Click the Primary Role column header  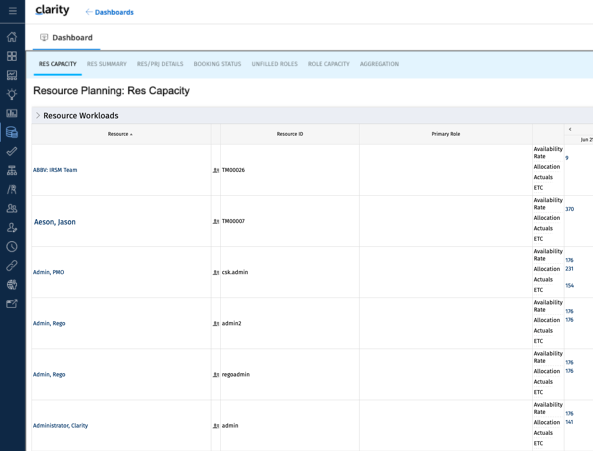point(446,134)
